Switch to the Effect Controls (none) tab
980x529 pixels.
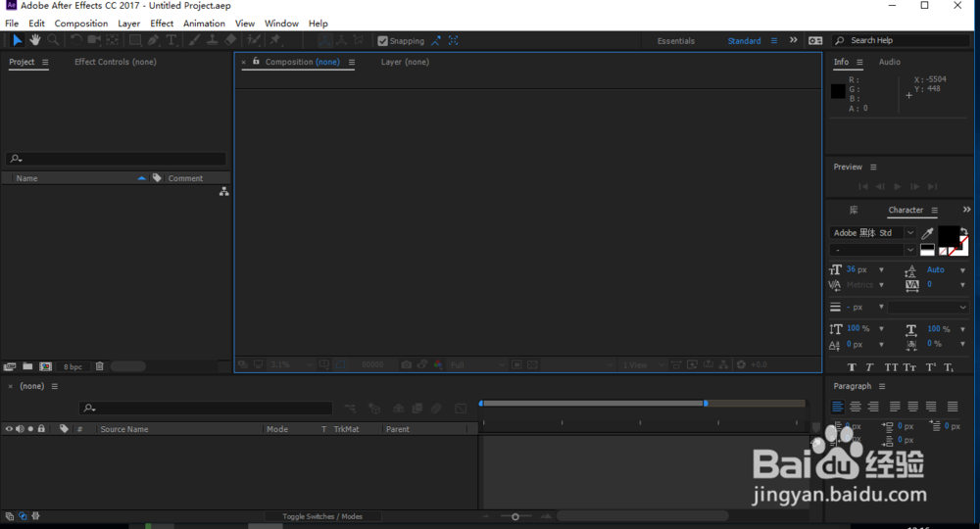[115, 62]
